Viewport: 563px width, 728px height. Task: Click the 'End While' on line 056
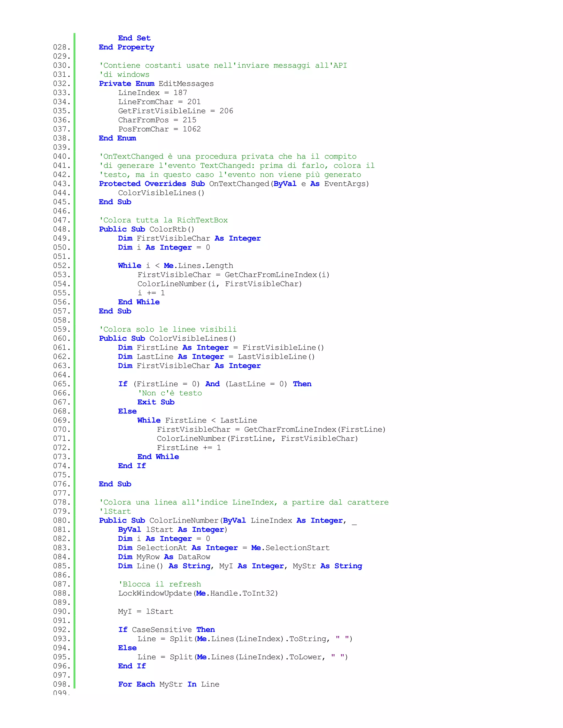139,302
